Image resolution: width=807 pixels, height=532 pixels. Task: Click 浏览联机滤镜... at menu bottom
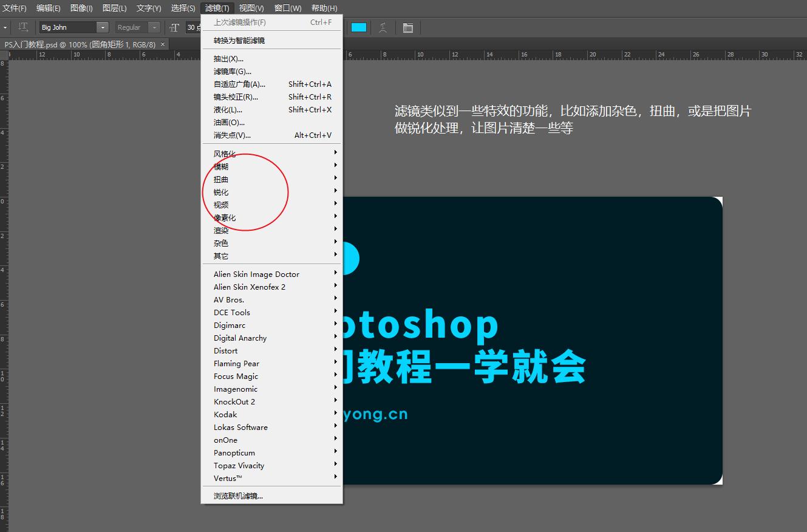point(238,496)
